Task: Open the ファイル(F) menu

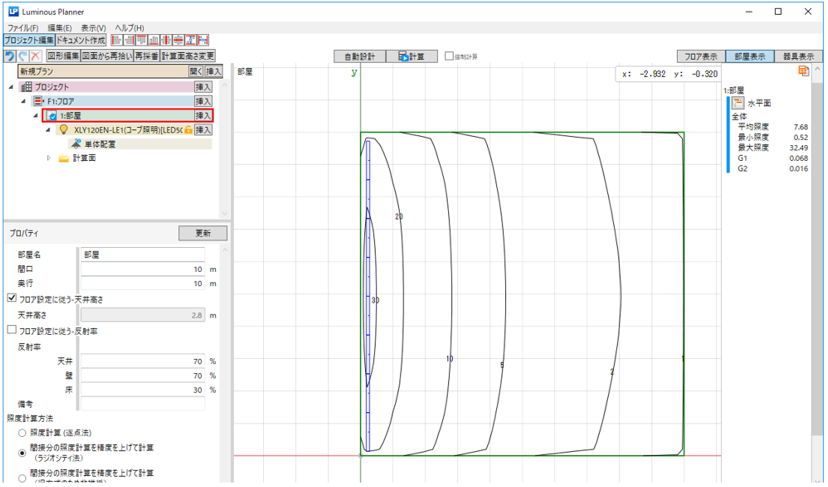Action: click(x=23, y=27)
